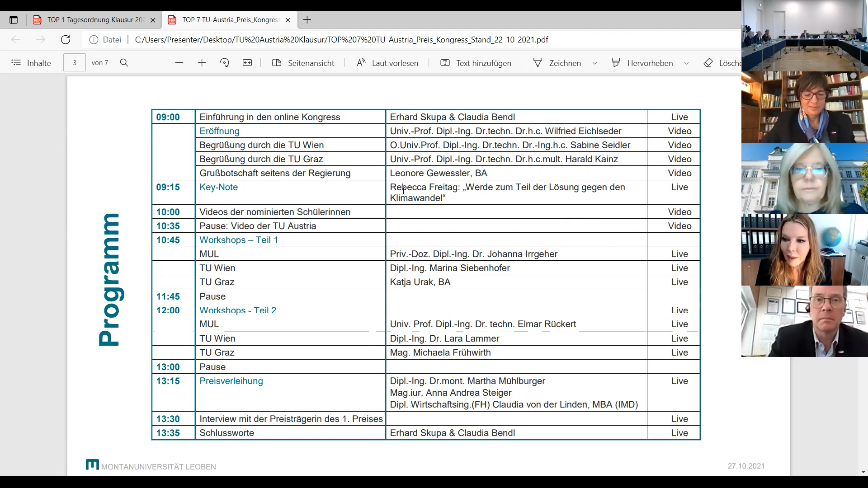Open new browser tab plus button
This screenshot has width=868, height=488.
(307, 20)
